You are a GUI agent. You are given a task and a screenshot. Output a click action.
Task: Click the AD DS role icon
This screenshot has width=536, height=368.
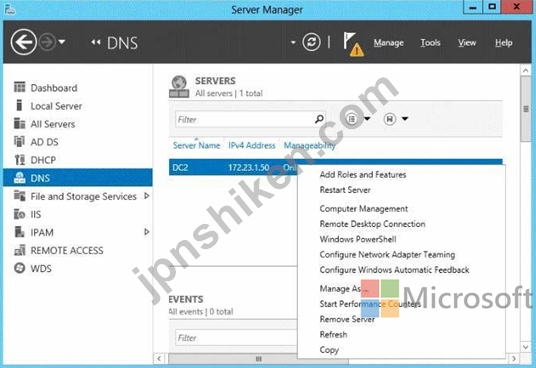tap(19, 141)
